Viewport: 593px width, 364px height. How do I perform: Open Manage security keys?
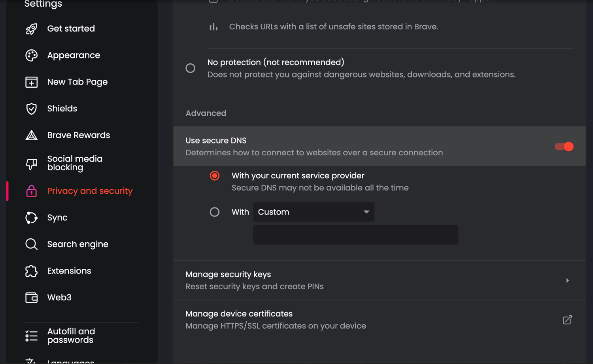pyautogui.click(x=380, y=281)
